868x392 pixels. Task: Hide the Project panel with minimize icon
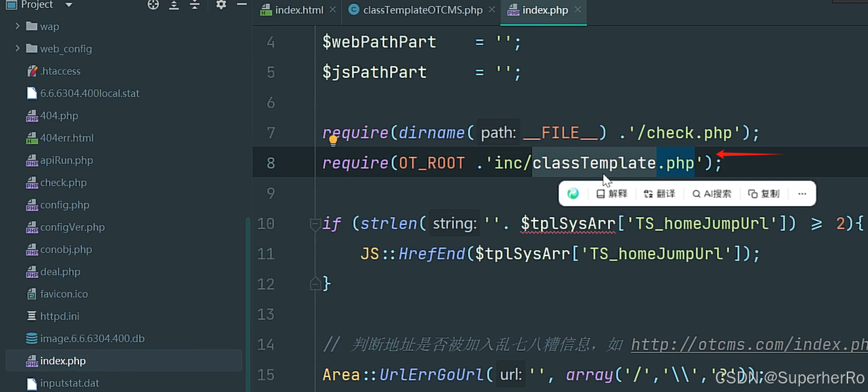click(x=241, y=4)
